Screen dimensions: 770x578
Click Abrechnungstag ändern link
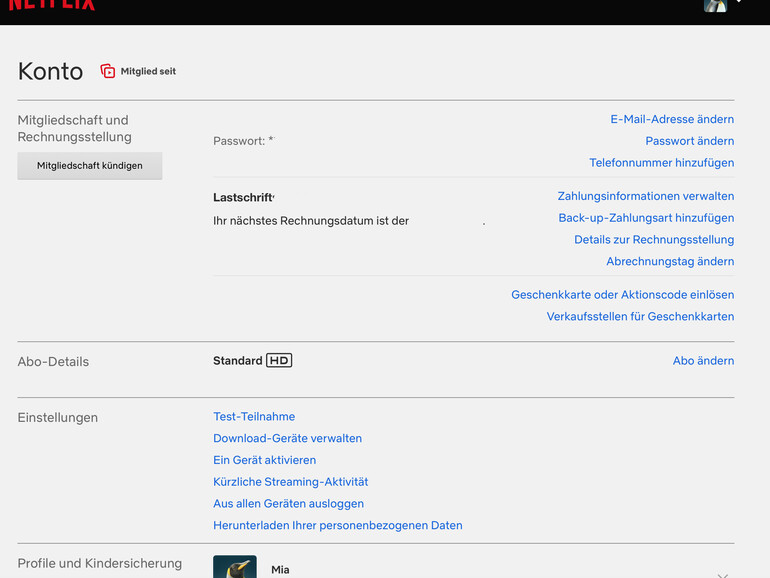[670, 261]
